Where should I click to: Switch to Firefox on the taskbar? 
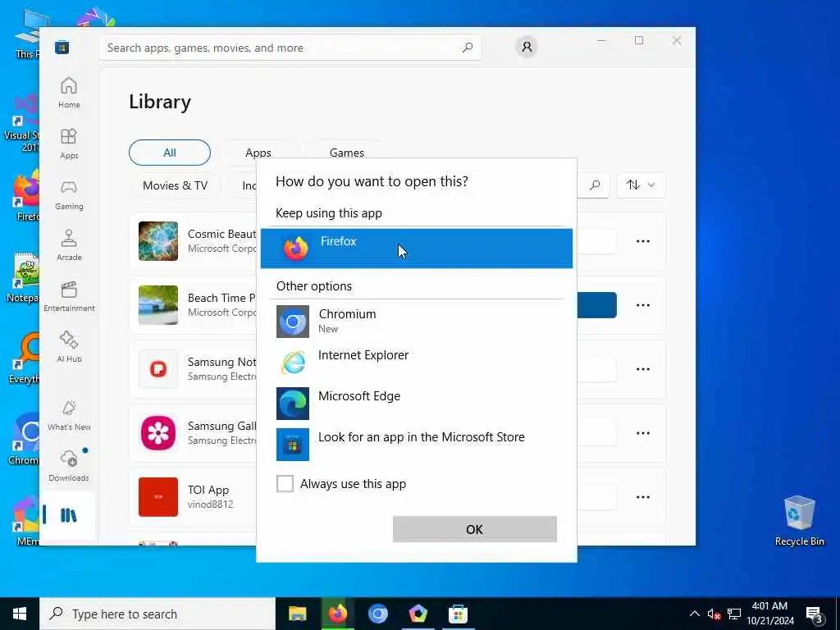click(337, 614)
